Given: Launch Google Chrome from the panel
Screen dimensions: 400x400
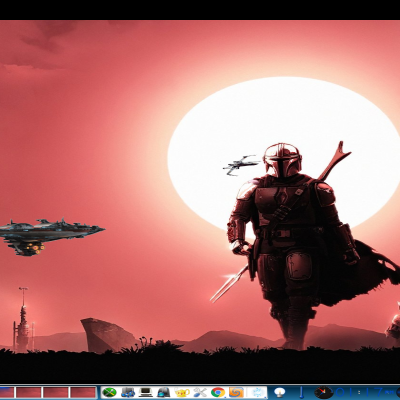Looking at the screenshot, I should [218, 392].
